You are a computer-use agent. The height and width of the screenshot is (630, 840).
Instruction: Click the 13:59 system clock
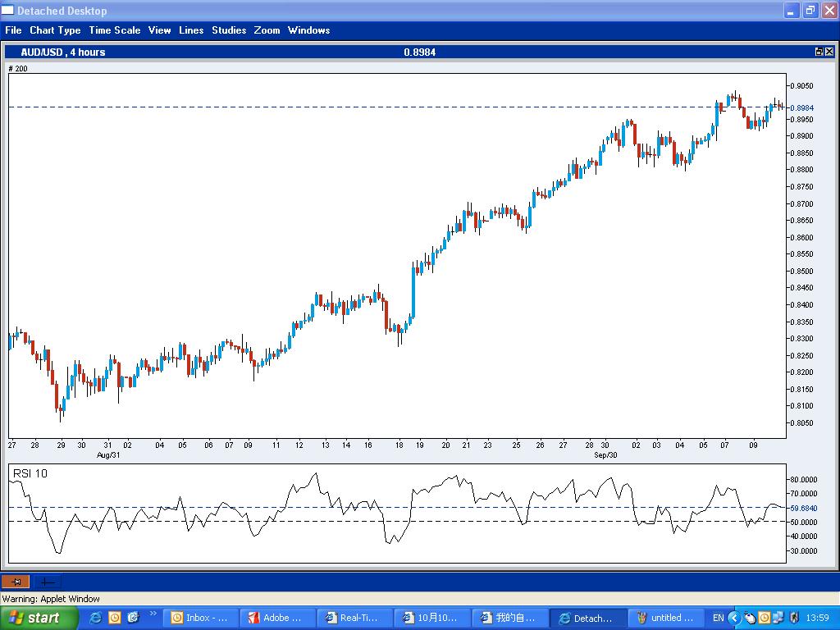pyautogui.click(x=817, y=618)
